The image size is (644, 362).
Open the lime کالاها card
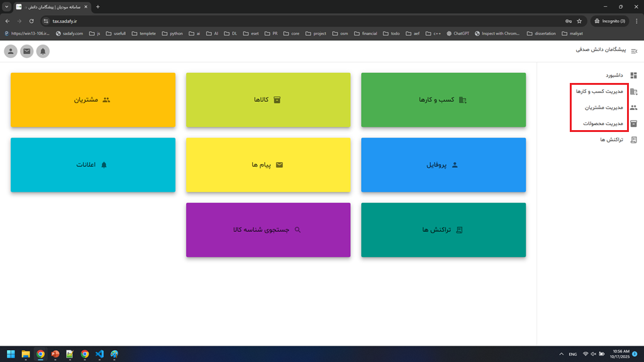(268, 100)
